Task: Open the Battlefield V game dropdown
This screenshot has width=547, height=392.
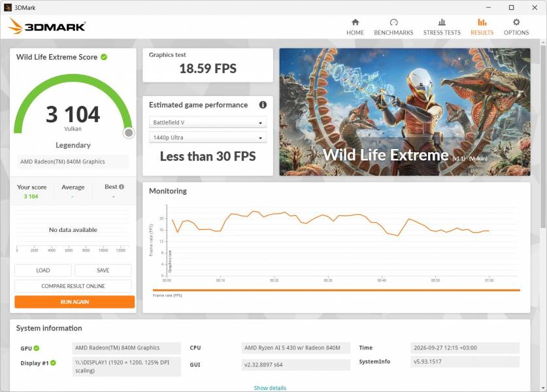Action: coord(208,122)
